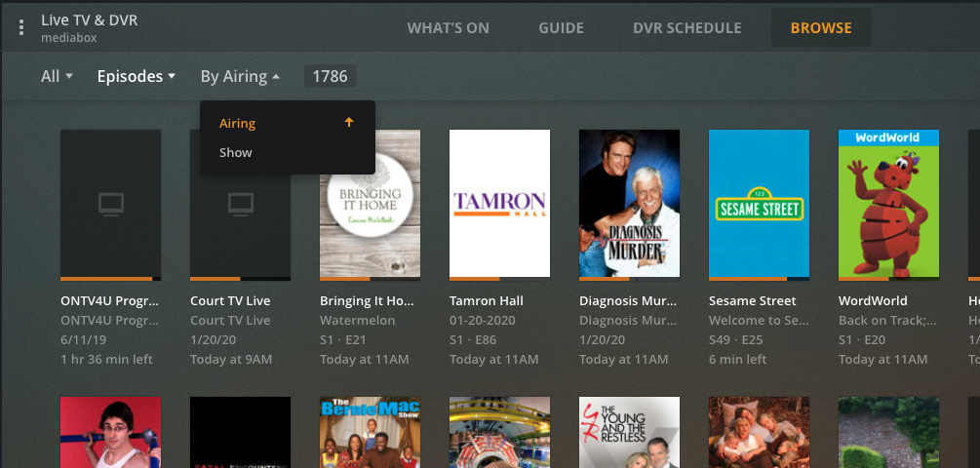980x468 pixels.
Task: Click the S1 · E21 text
Action: click(x=345, y=340)
